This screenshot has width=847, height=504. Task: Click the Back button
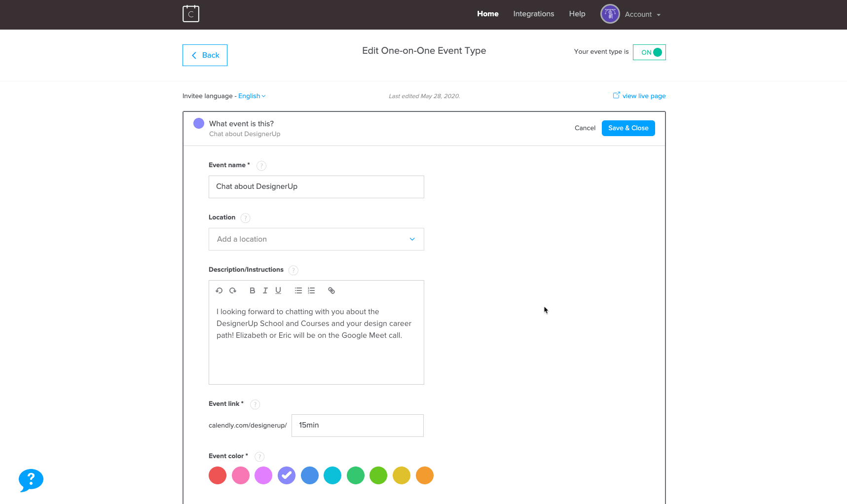pyautogui.click(x=205, y=55)
